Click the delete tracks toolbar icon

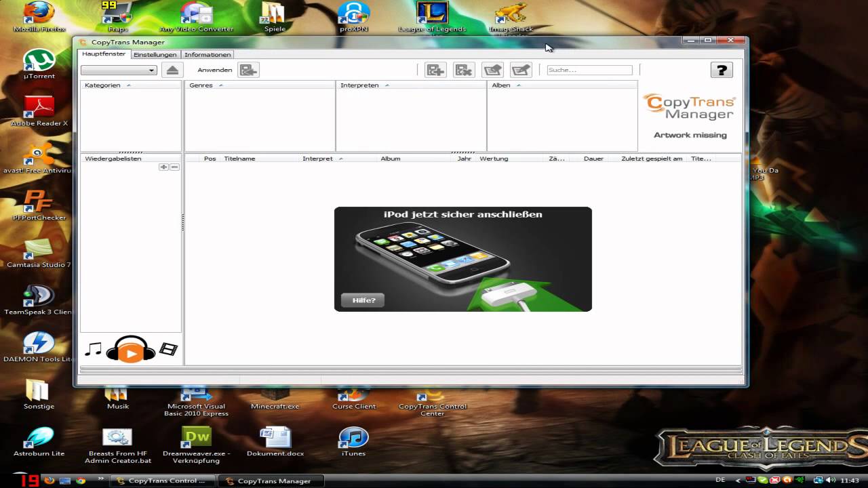(464, 70)
